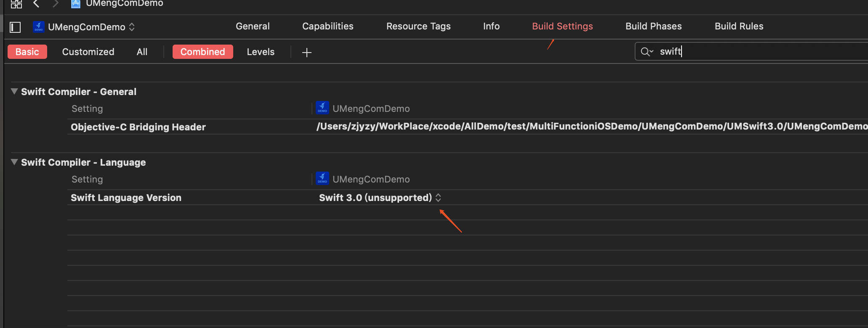Click target icon in Swift Compiler General column

322,108
